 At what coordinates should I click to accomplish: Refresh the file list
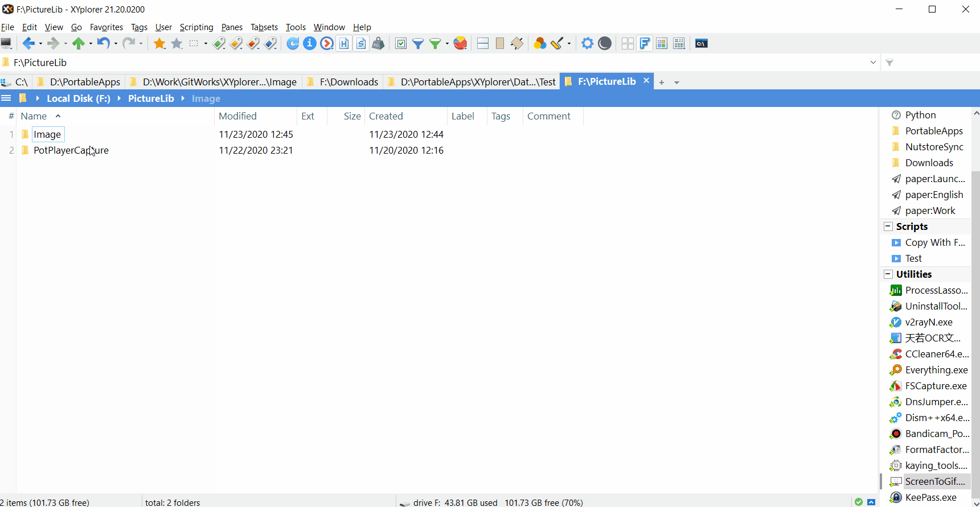[x=293, y=43]
